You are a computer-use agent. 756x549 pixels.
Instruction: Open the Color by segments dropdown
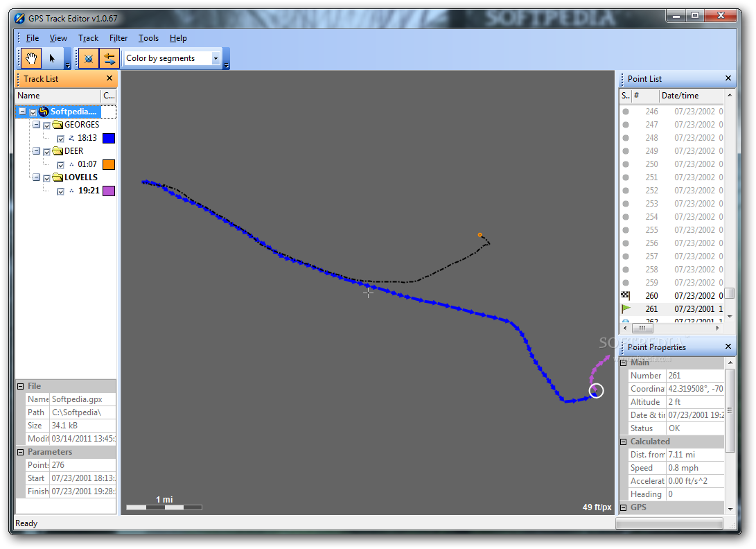[x=216, y=58]
